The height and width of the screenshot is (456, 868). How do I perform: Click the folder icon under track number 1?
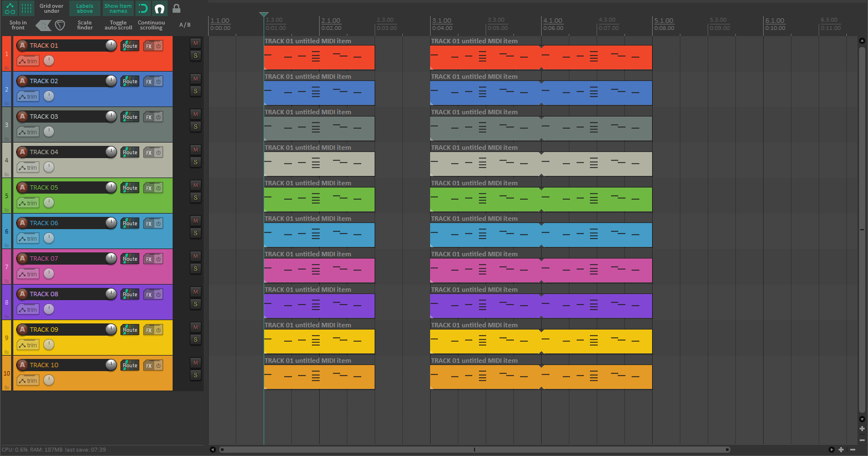[x=7, y=68]
